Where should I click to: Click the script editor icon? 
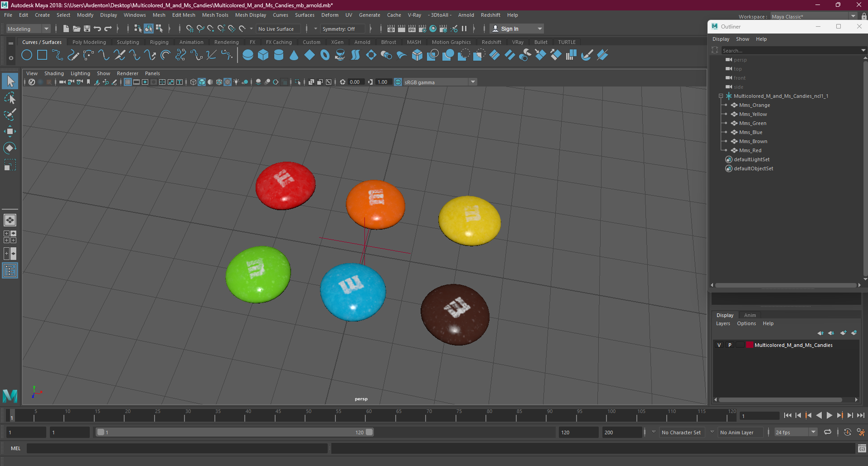pos(862,448)
